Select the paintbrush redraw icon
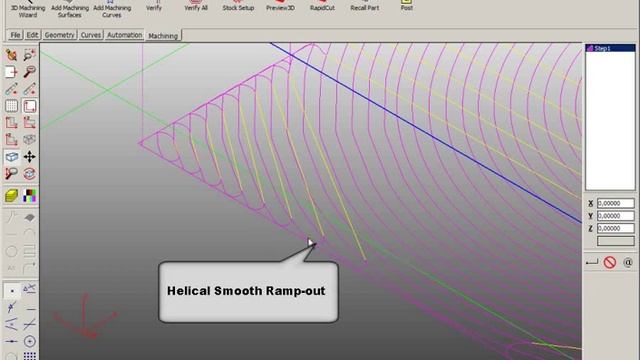Viewport: 640px width, 360px height. click(x=11, y=55)
